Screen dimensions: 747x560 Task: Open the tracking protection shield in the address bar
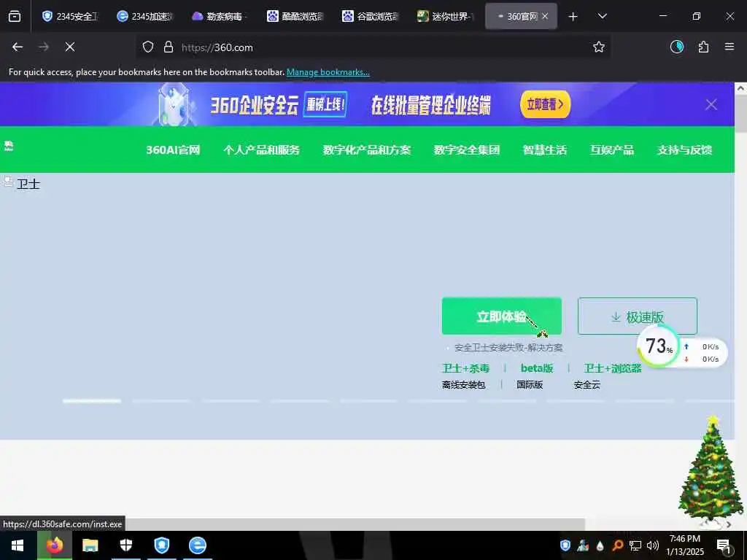pos(148,47)
